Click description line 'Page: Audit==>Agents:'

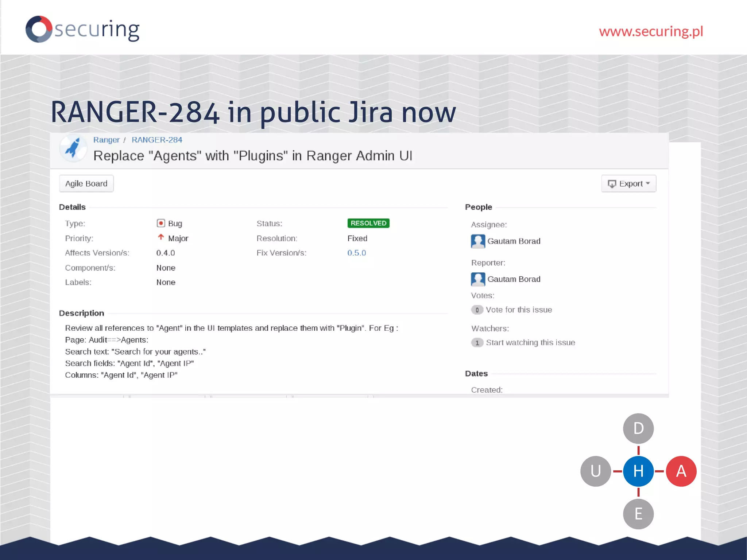click(x=107, y=340)
